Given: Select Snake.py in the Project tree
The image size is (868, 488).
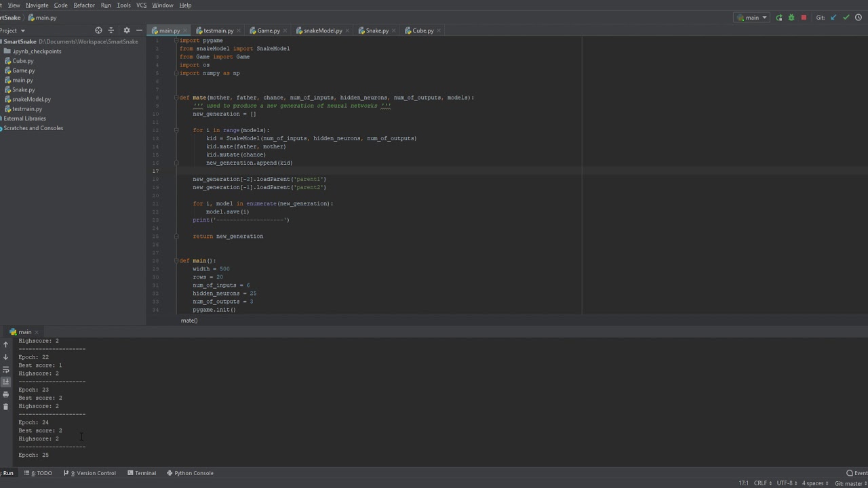Looking at the screenshot, I should click(x=24, y=89).
